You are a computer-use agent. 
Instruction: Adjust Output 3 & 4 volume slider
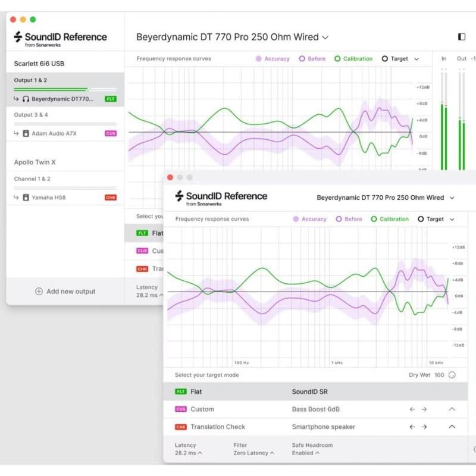point(65,124)
